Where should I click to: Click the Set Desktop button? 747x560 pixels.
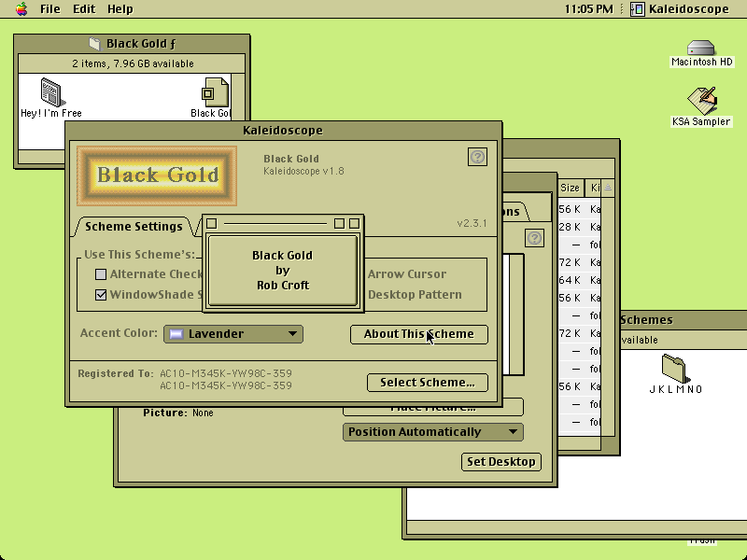[x=501, y=461]
